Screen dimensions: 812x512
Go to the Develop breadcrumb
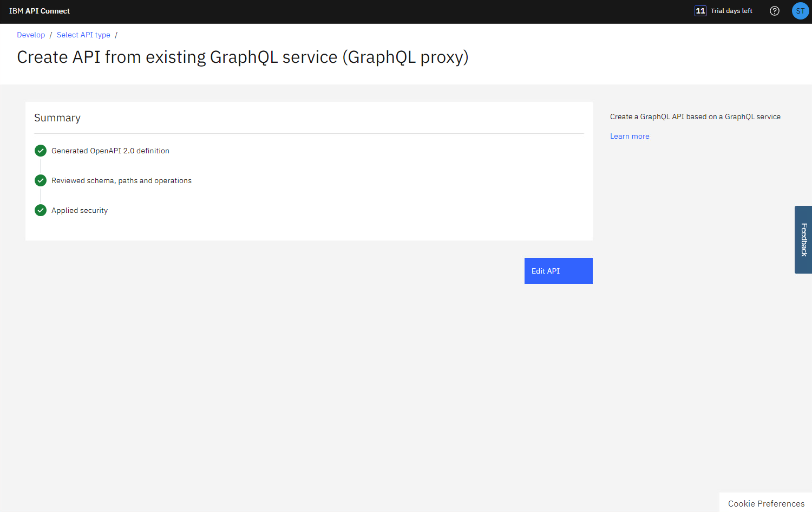click(31, 35)
